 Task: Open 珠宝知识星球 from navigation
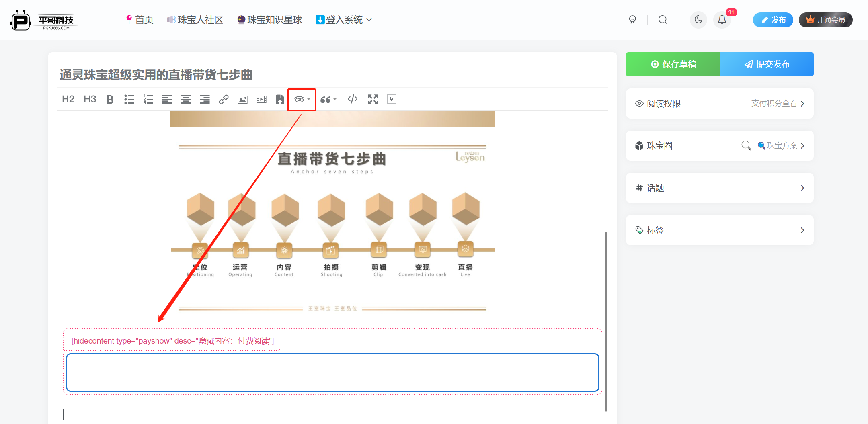(269, 19)
